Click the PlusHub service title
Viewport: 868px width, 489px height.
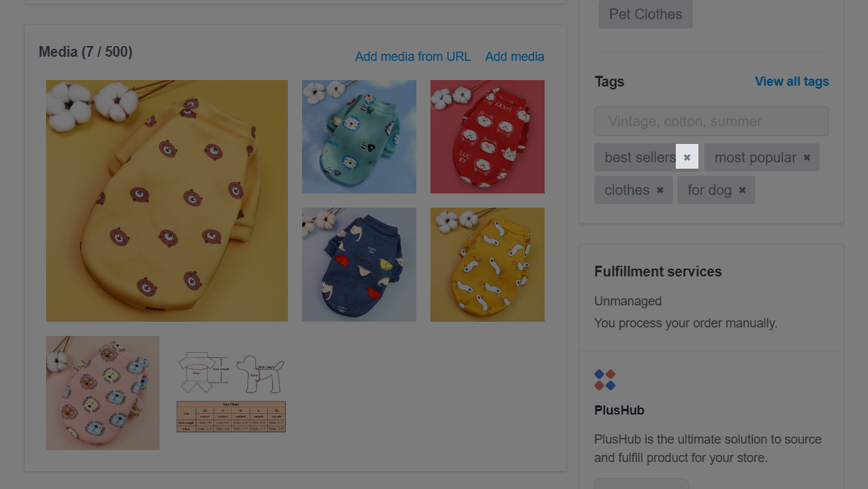click(619, 410)
